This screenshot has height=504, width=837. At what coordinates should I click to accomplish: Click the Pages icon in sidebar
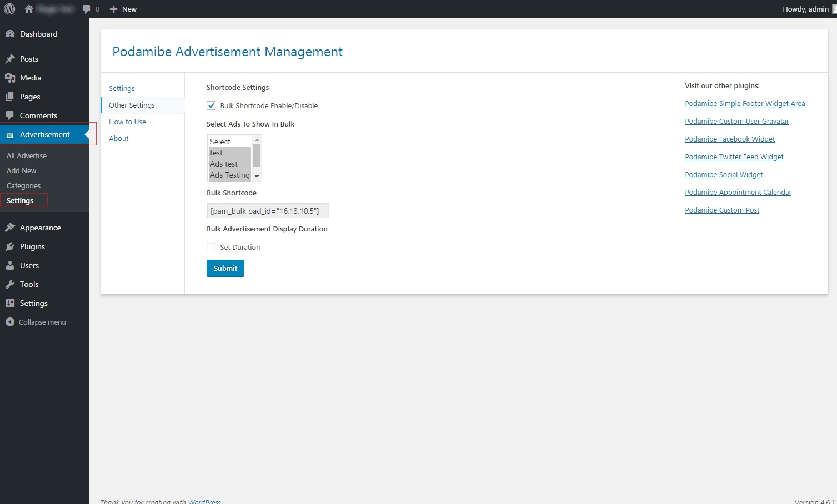(10, 97)
